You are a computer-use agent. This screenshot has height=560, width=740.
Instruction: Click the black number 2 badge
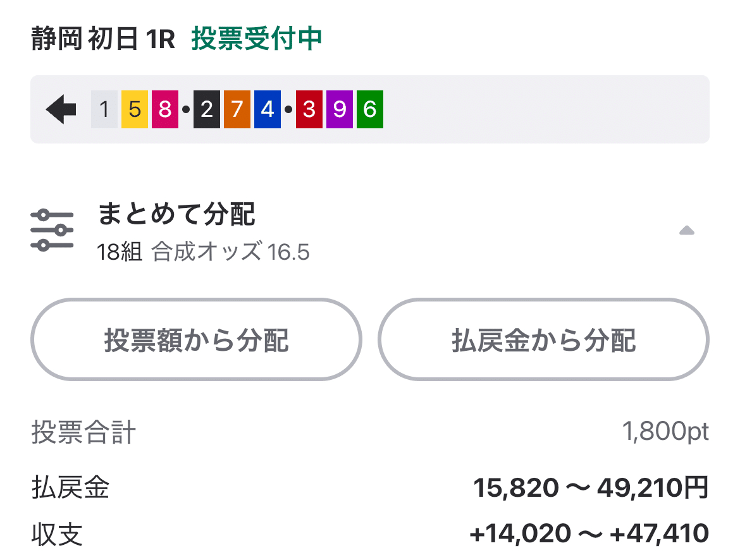click(207, 109)
